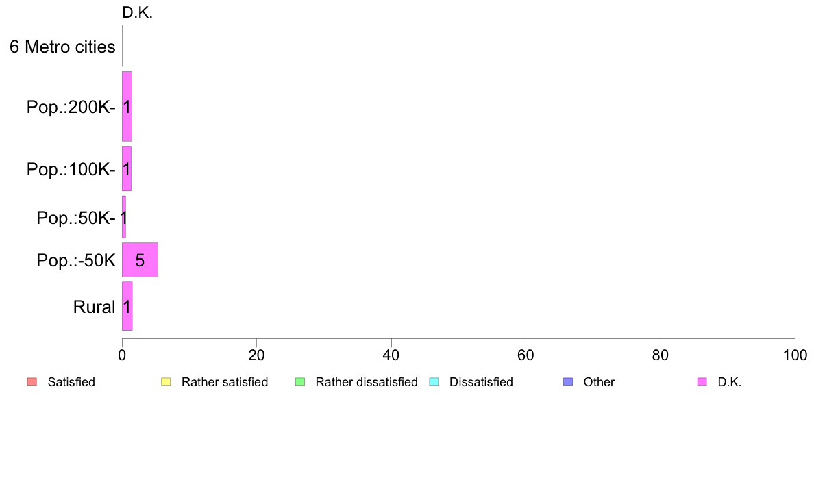
Task: Click the Rural category label
Action: 94,307
